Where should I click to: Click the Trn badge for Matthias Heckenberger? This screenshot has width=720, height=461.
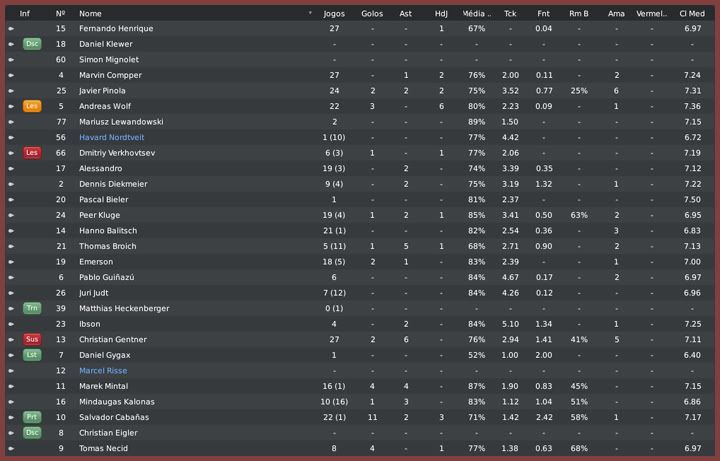(32, 308)
